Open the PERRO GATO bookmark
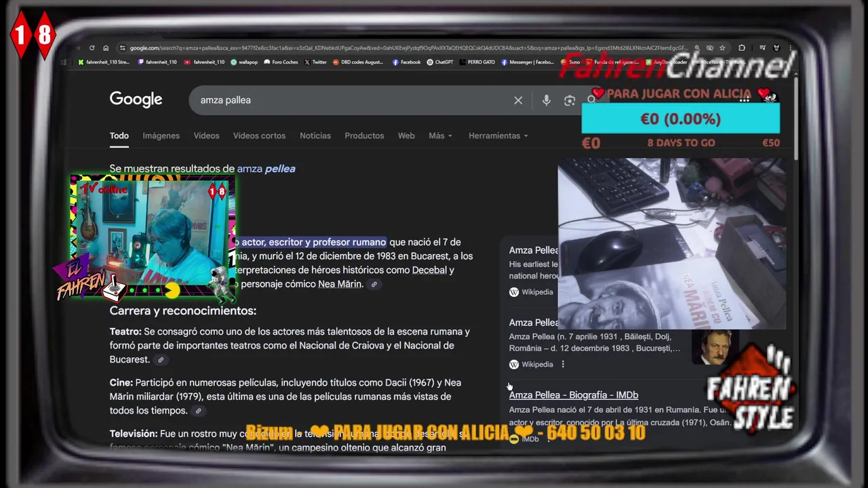The height and width of the screenshot is (488, 868). coord(477,62)
